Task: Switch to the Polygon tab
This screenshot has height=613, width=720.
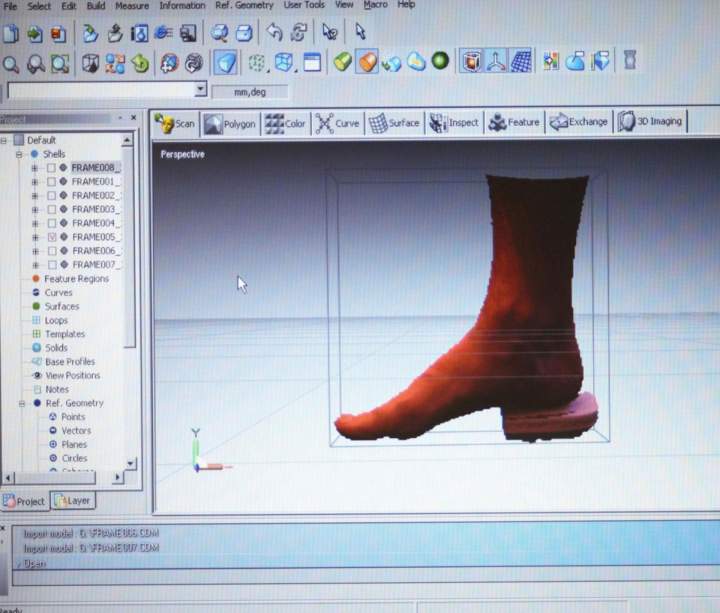Action: 230,124
